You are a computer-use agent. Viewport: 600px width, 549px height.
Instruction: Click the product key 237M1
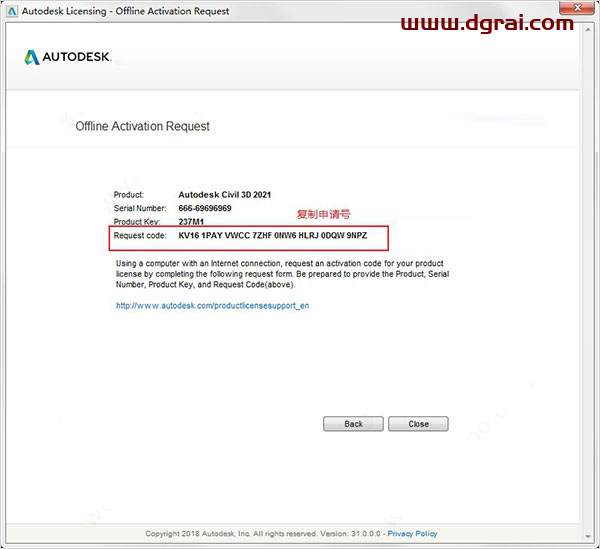click(191, 222)
